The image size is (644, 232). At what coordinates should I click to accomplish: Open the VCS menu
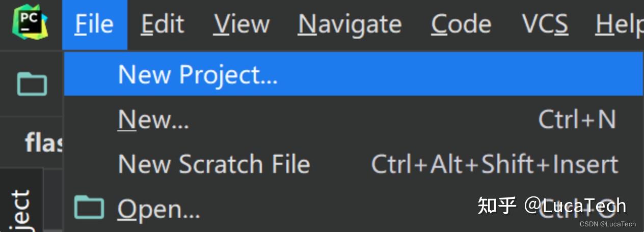pyautogui.click(x=545, y=24)
